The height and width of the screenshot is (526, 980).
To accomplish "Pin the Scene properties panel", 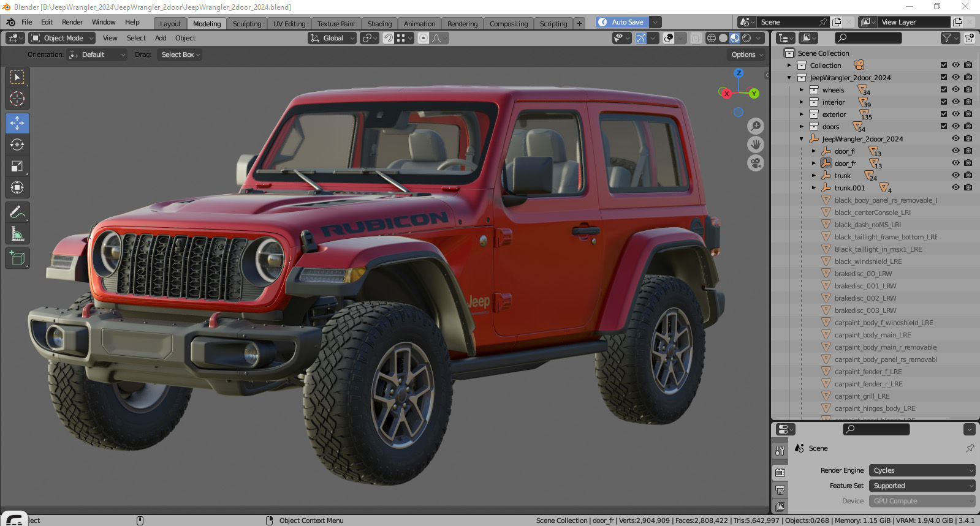I will click(970, 448).
